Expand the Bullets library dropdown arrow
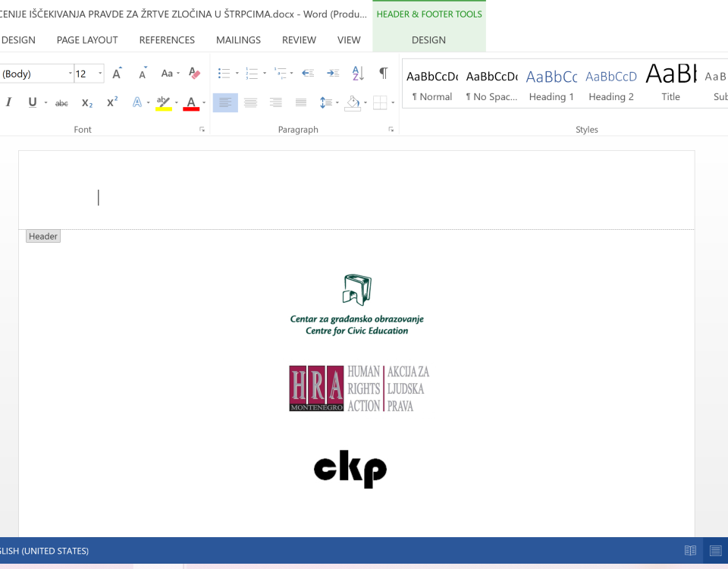 pos(237,73)
